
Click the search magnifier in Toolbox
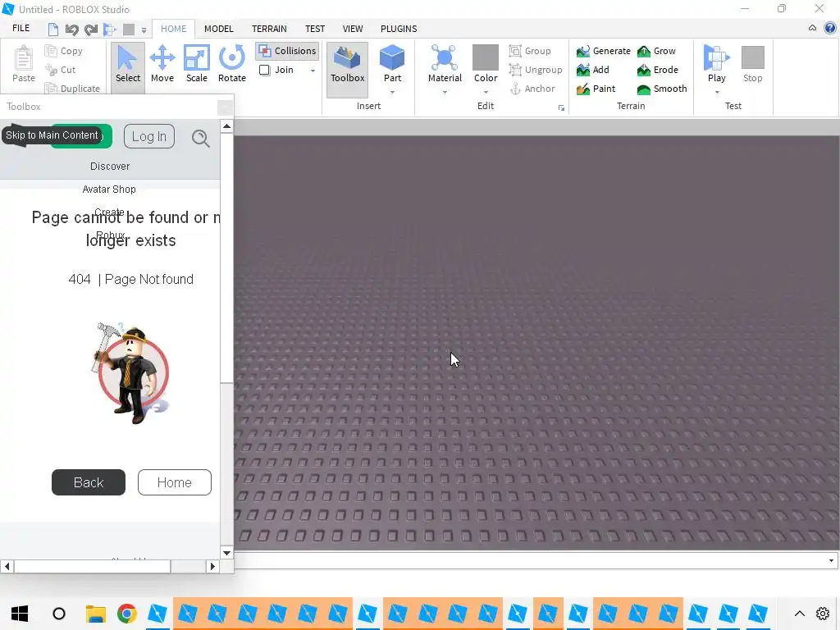pos(200,138)
